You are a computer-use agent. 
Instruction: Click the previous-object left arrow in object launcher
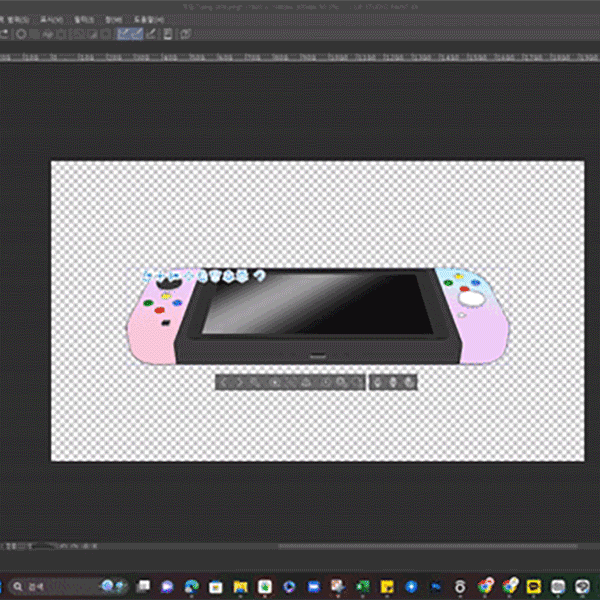pos(224,382)
